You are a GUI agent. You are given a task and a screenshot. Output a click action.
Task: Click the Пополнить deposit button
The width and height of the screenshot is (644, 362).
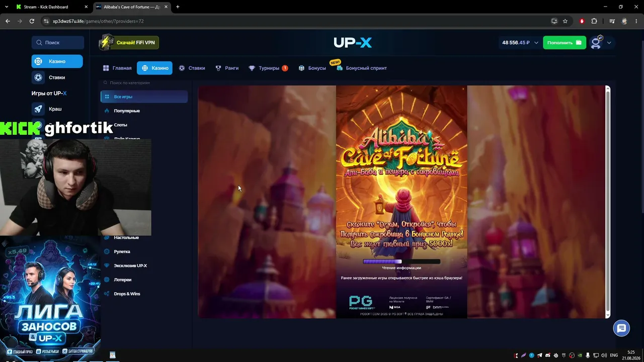565,43
